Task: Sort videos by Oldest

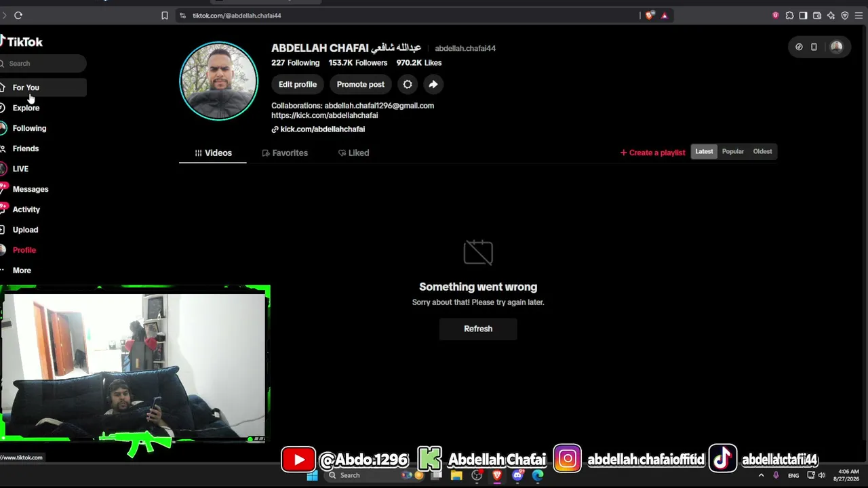Action: tap(762, 152)
